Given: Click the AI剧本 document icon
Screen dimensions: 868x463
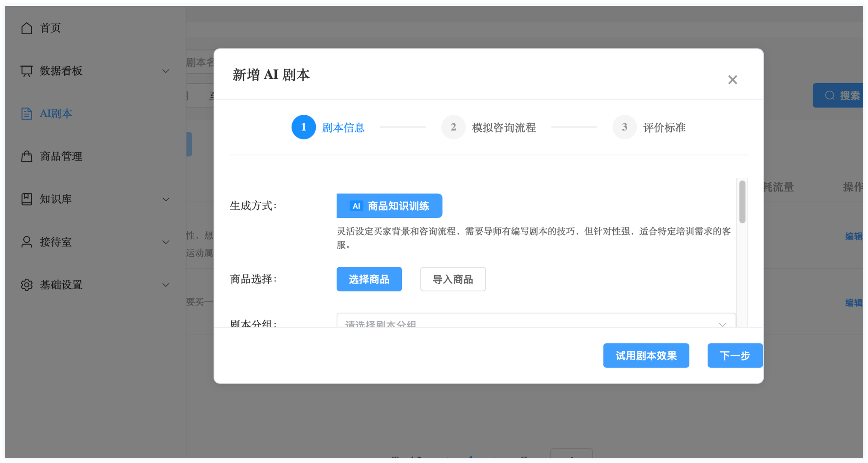Looking at the screenshot, I should point(27,114).
